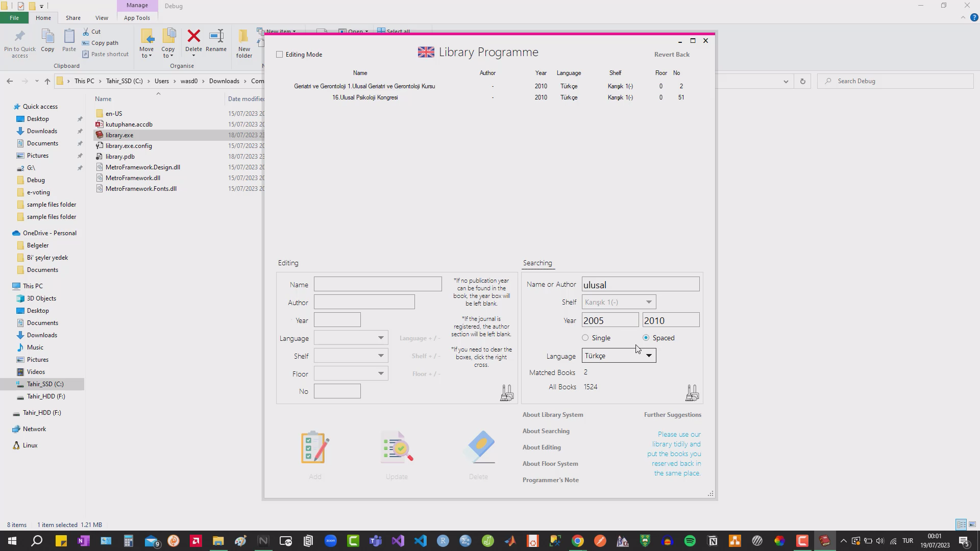The image size is (980, 551).
Task: Click the start year field showing 2005
Action: tap(610, 320)
